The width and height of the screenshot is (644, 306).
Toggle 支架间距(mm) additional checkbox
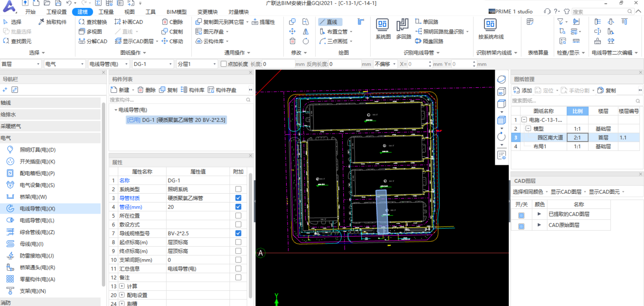(x=238, y=260)
